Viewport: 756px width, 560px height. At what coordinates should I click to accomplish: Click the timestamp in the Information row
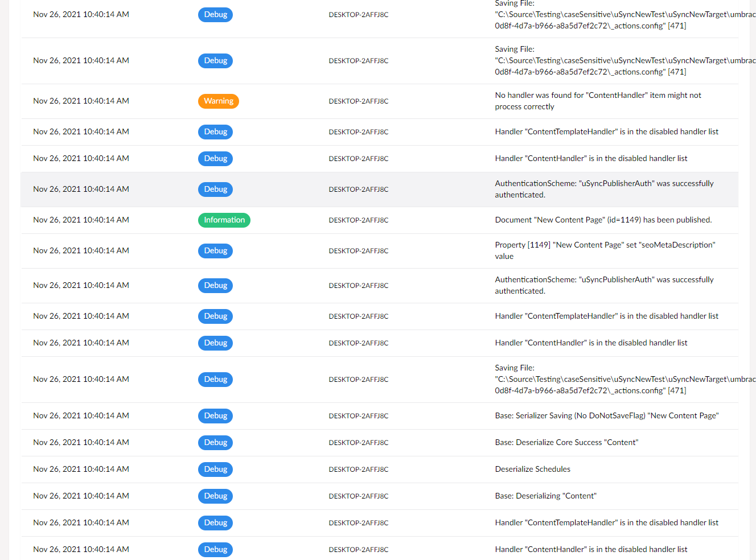coord(81,220)
